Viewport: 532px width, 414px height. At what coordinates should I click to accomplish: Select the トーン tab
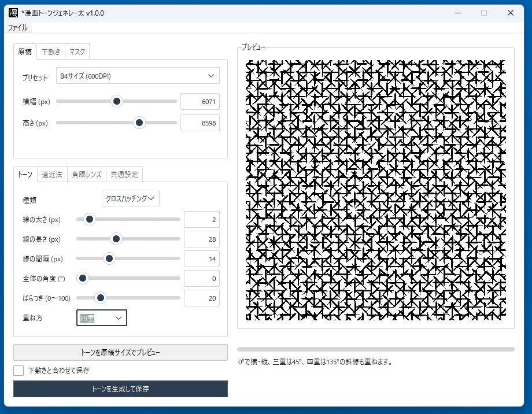(x=25, y=175)
